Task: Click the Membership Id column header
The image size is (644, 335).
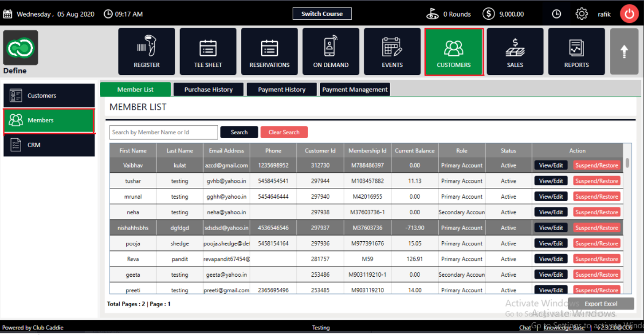Action: coord(367,151)
